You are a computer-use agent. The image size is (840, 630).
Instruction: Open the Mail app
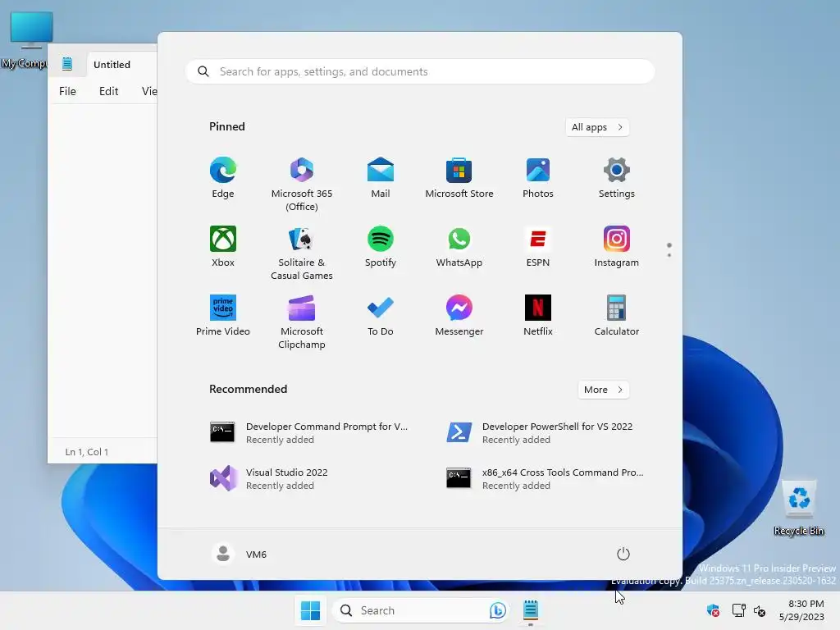(381, 178)
